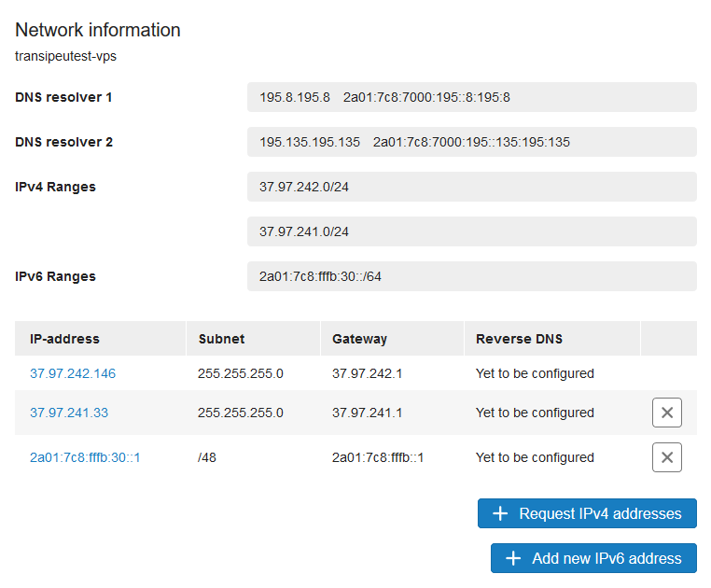Delete the 2a01:7c8:fffb:30::1 IPv6 row
The width and height of the screenshot is (711, 588).
[666, 457]
